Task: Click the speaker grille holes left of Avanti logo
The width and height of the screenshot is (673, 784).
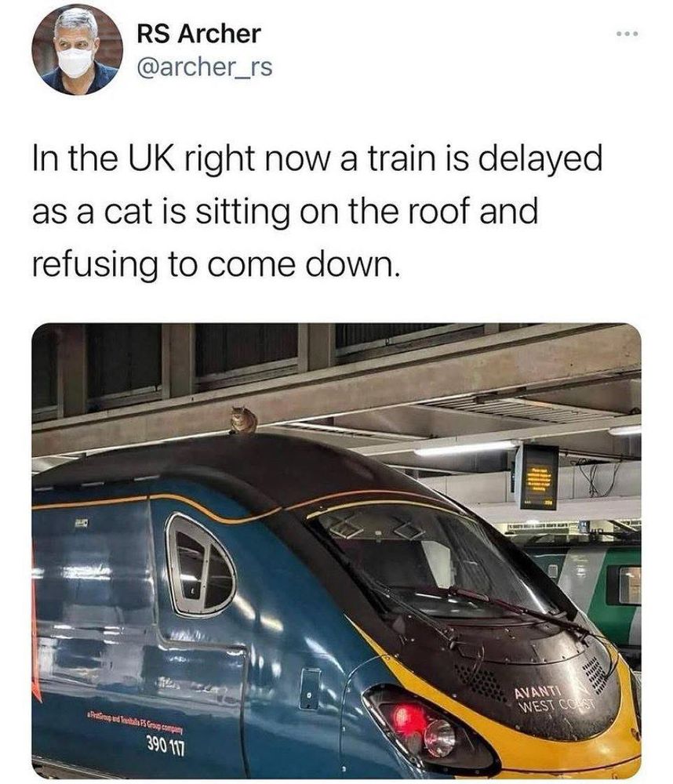Action: click(x=480, y=681)
